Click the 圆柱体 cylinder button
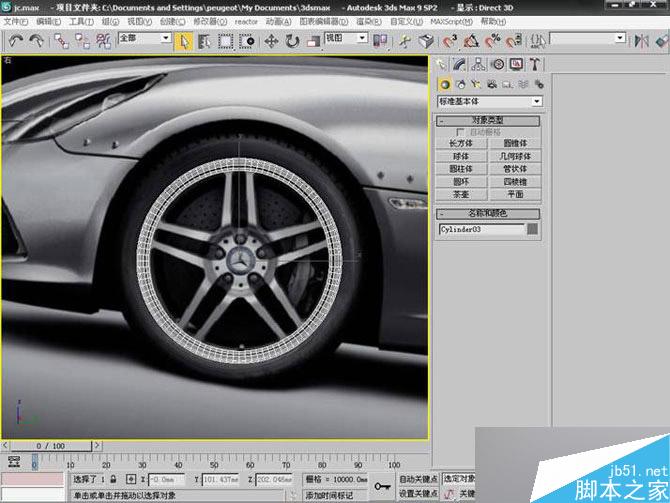 coord(461,169)
